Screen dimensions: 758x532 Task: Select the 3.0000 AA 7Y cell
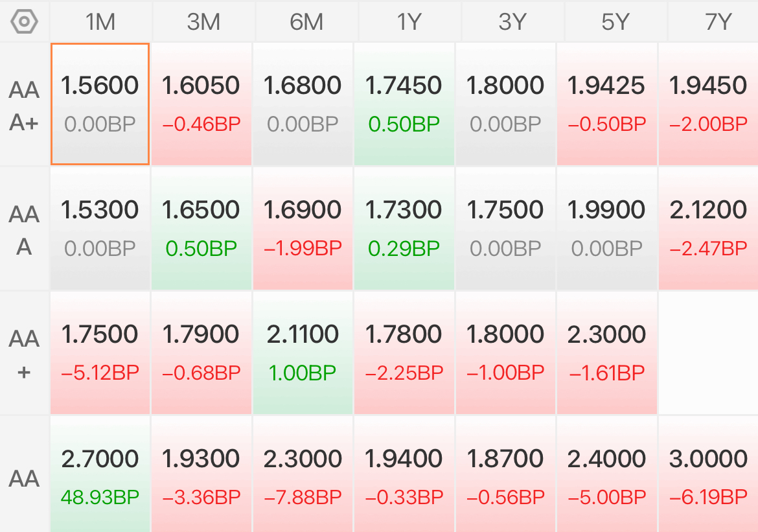pyautogui.click(x=708, y=474)
